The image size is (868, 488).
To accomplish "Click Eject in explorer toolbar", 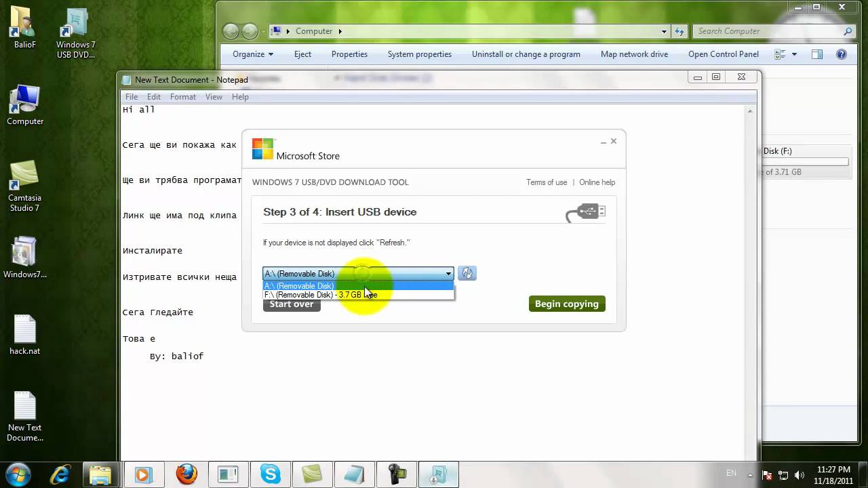I will pos(302,54).
